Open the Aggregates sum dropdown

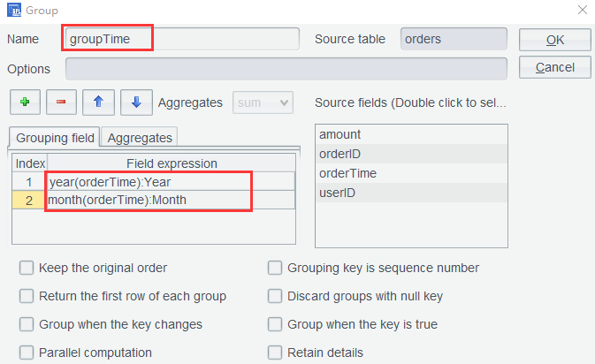point(262,103)
